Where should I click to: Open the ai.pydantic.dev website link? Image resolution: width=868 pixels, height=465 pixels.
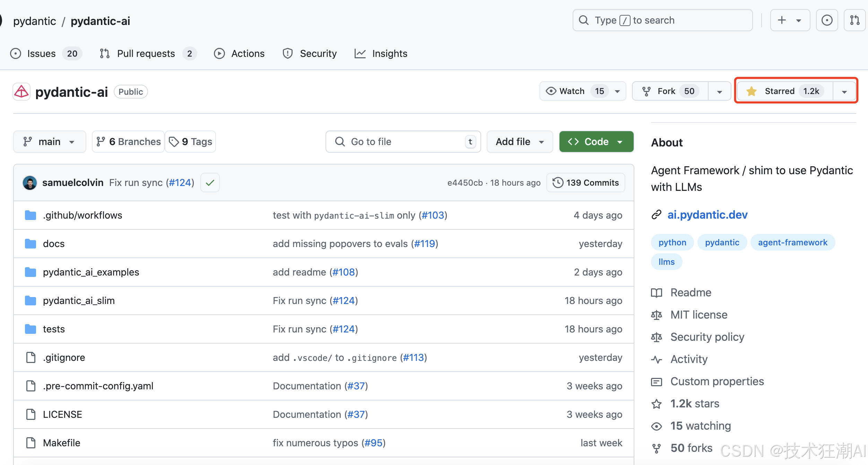[x=707, y=215]
